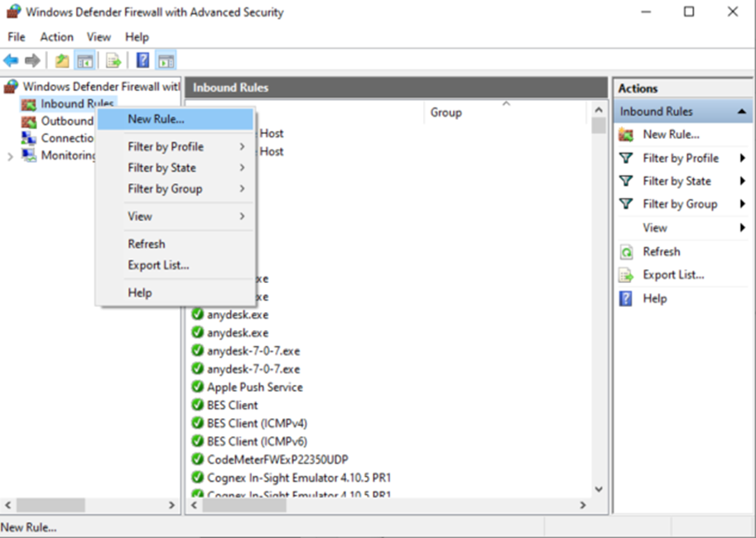Click the Forward arrow in the toolbar
The height and width of the screenshot is (538, 756).
coord(32,60)
